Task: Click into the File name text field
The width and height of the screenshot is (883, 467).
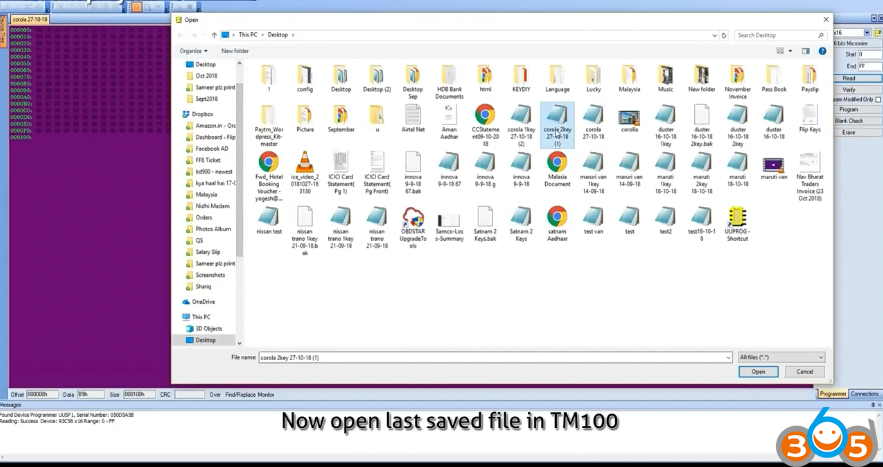Action: point(492,357)
